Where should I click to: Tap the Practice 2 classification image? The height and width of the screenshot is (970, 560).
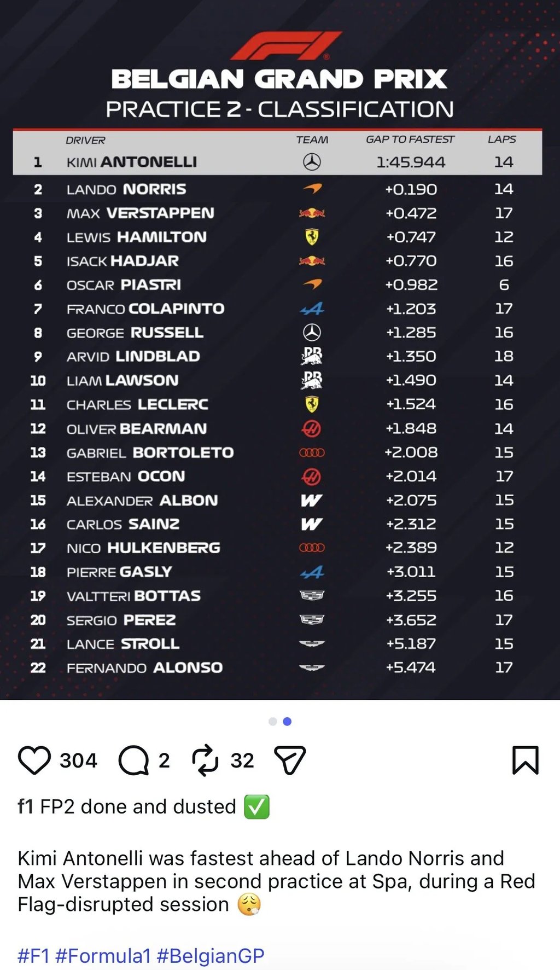point(280,350)
